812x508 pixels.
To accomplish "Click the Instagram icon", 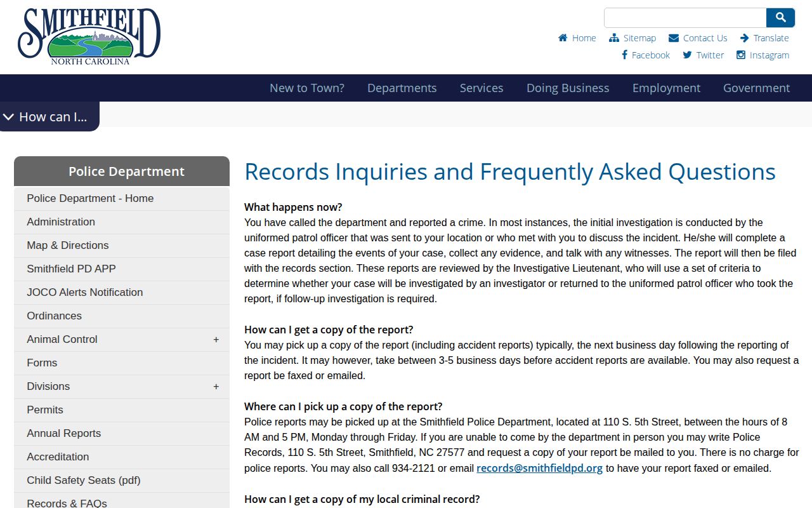I will pos(741,55).
